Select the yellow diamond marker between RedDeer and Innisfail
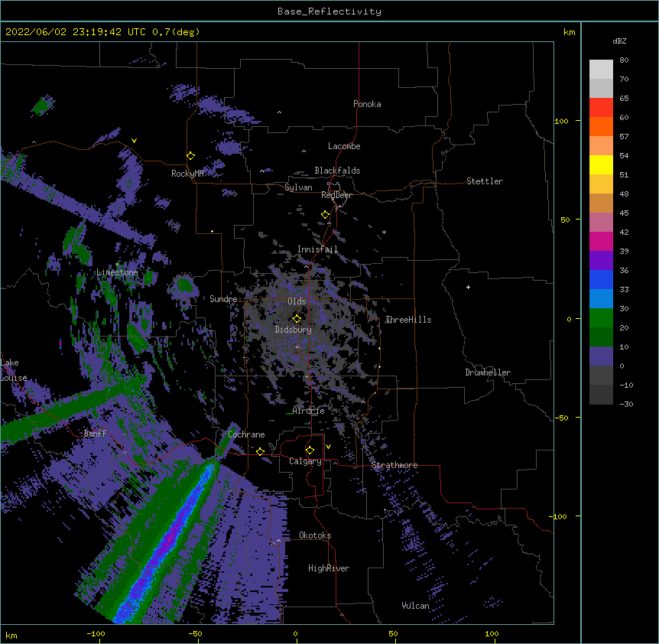 click(326, 215)
